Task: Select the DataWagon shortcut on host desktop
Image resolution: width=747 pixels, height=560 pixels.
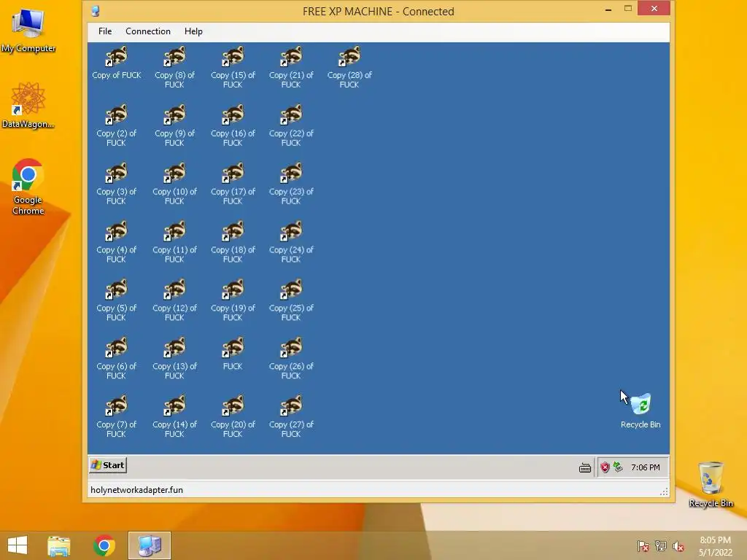Action: 28,106
